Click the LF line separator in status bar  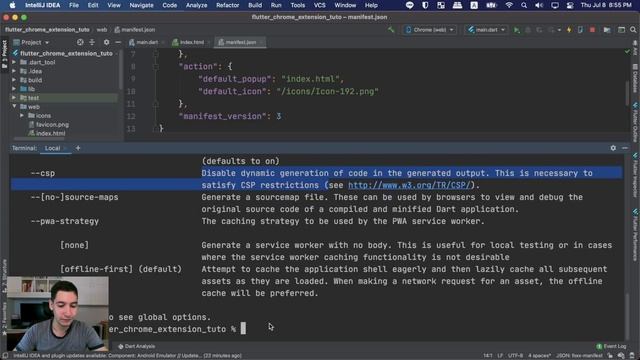500,356
